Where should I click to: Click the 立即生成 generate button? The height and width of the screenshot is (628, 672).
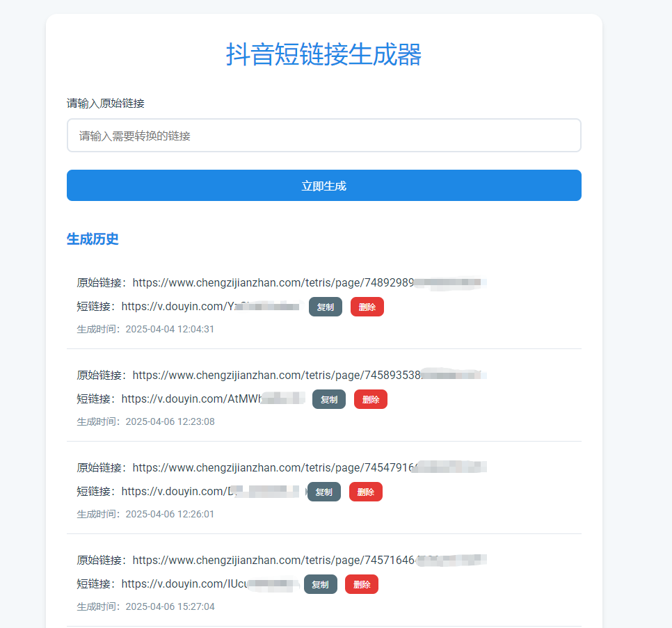323,185
